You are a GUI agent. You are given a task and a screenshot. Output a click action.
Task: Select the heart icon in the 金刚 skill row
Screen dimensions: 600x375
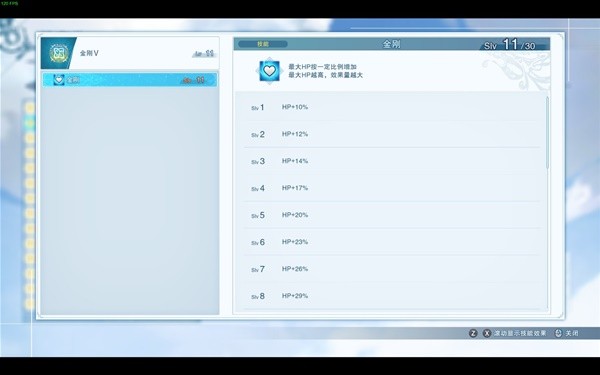pos(59,80)
